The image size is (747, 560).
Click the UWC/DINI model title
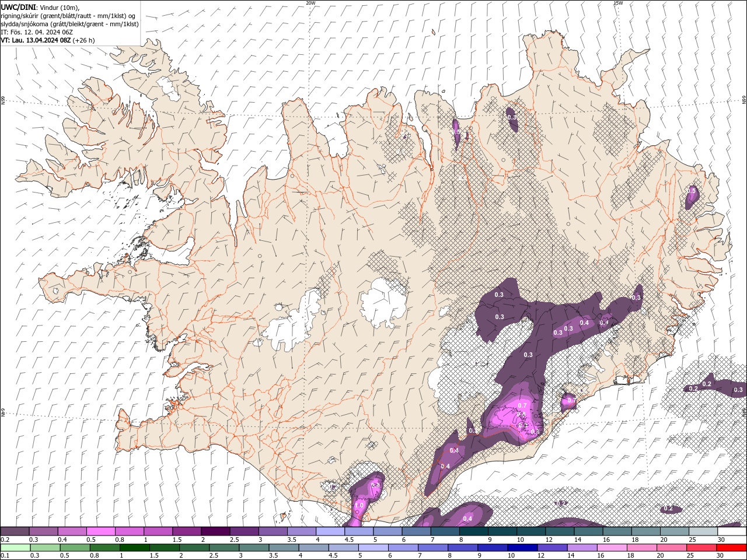[x=18, y=6]
